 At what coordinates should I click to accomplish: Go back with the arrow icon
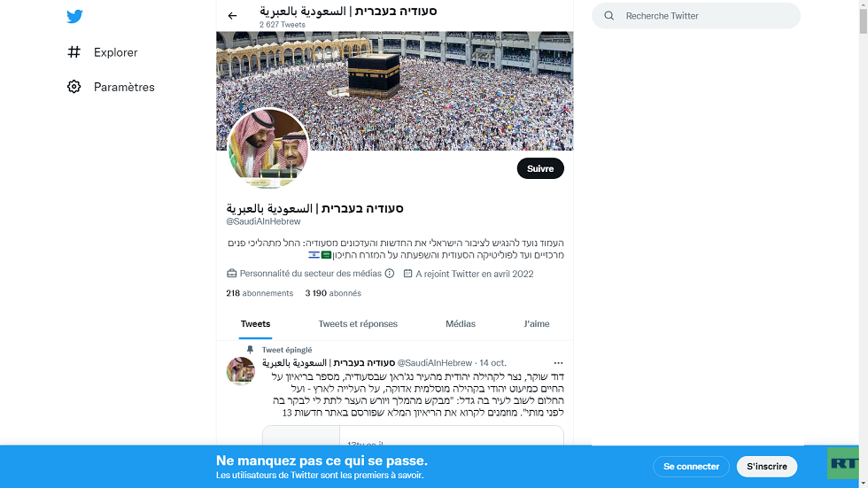(232, 15)
